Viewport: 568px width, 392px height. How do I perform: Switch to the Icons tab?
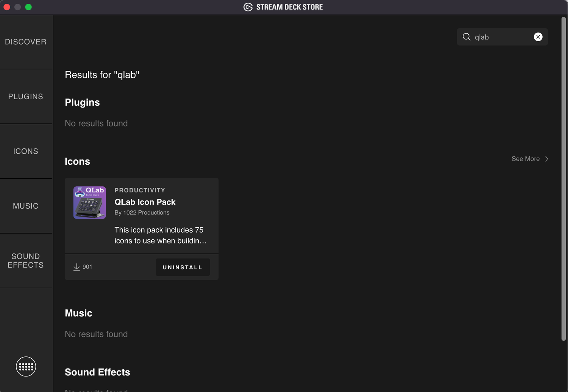(26, 151)
